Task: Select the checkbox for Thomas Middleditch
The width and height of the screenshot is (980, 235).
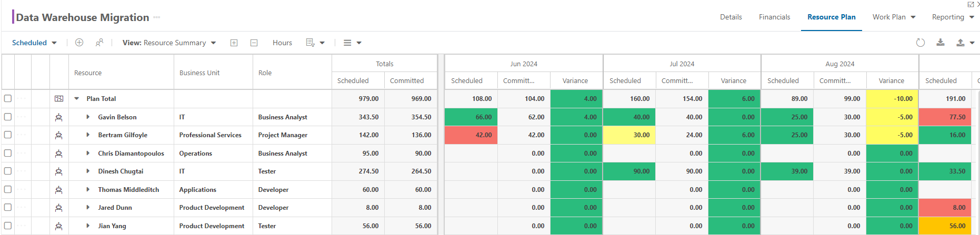Action: pos(8,189)
